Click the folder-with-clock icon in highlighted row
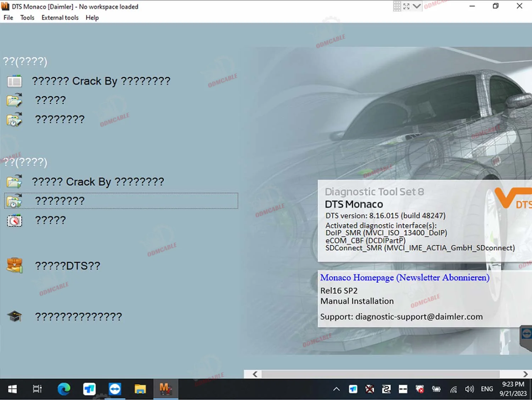 point(15,201)
